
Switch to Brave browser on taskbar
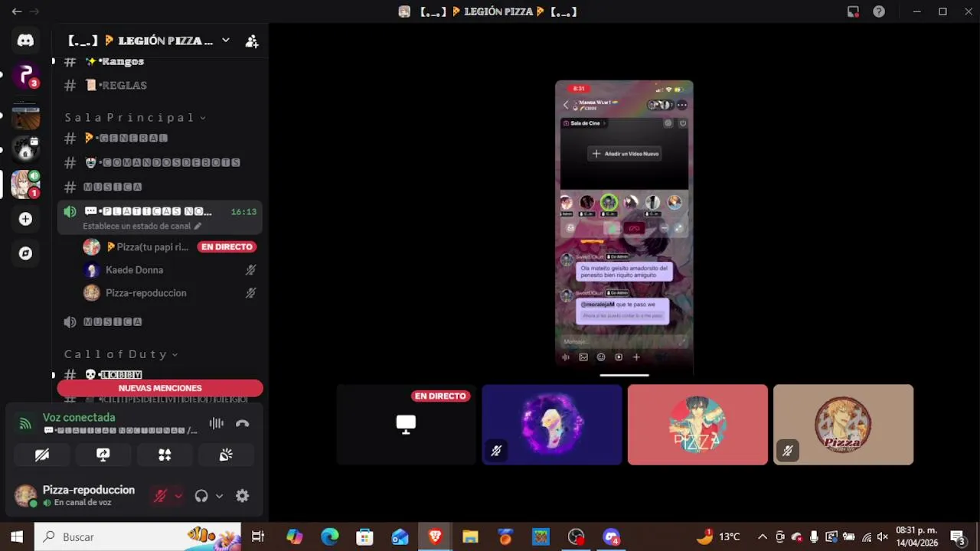(436, 537)
